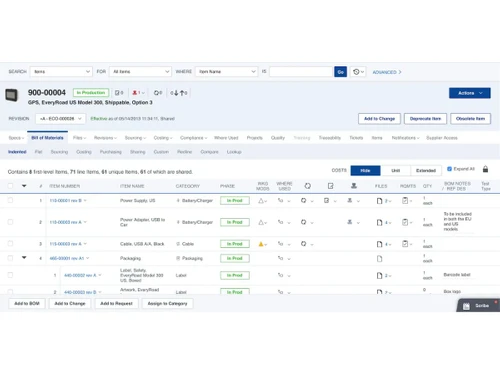Collapse the Packaging row triangle
The height and width of the screenshot is (375, 500).
point(24,258)
